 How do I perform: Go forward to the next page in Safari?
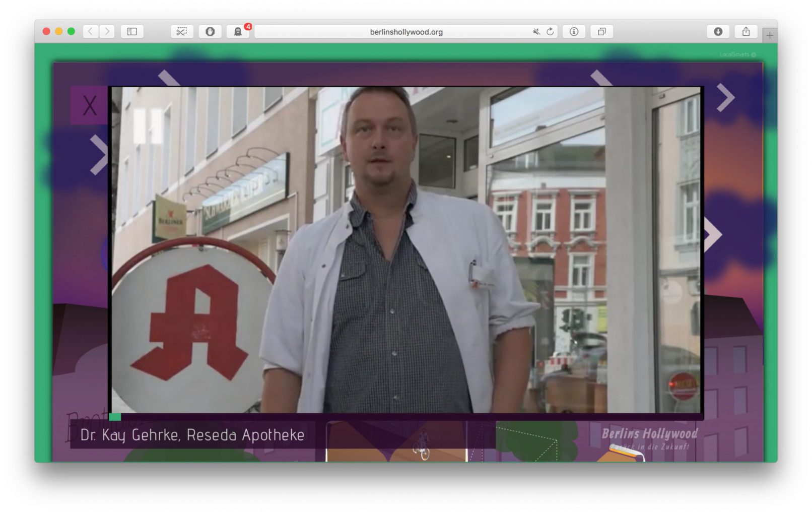point(107,32)
